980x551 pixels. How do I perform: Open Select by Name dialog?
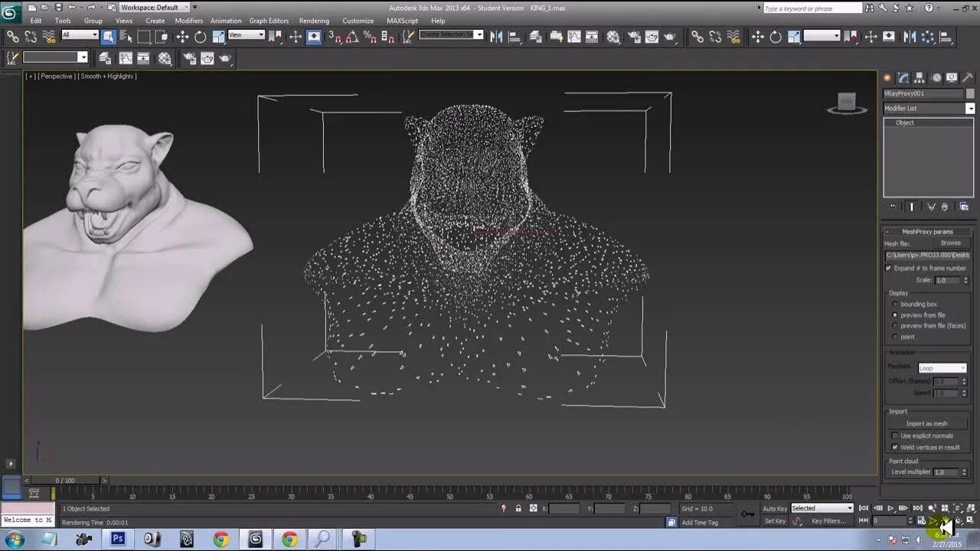pos(126,36)
